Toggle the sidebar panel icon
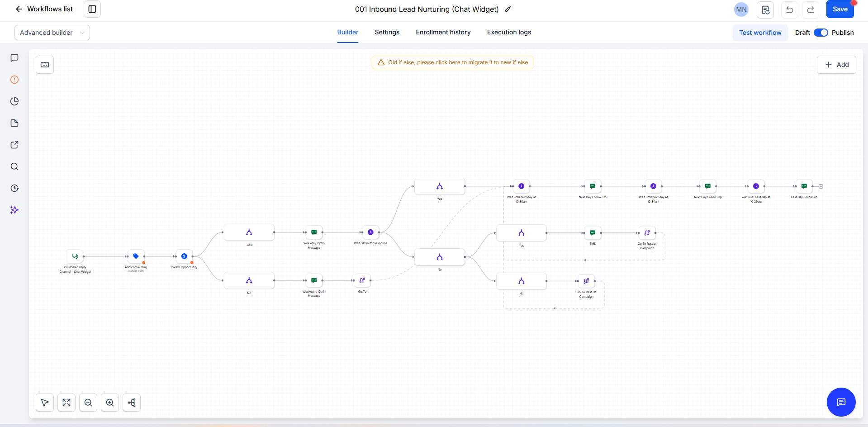The width and height of the screenshot is (868, 427). (x=92, y=9)
